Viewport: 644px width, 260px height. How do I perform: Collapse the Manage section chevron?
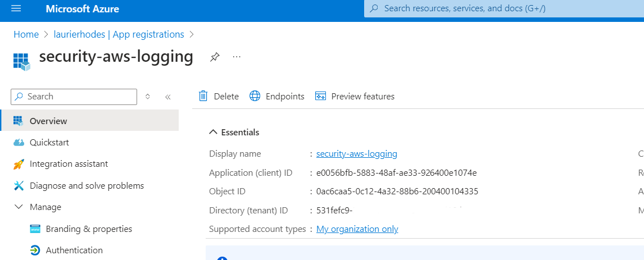coord(19,207)
